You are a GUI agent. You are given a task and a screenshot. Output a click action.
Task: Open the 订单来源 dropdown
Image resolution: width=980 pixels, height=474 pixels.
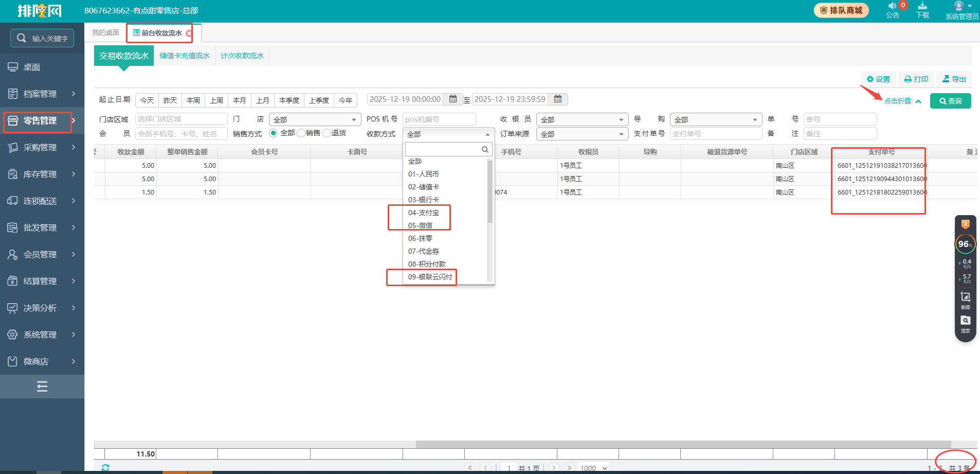(x=583, y=134)
